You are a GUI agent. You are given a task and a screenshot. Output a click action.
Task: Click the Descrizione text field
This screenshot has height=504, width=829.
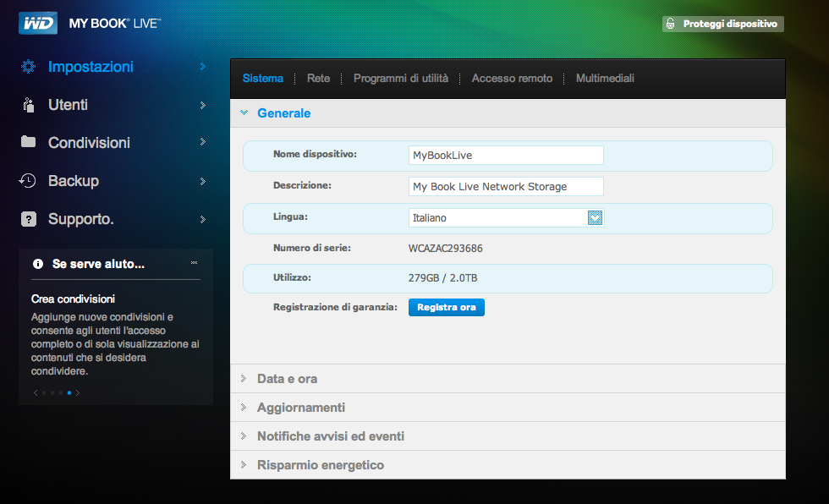click(506, 186)
